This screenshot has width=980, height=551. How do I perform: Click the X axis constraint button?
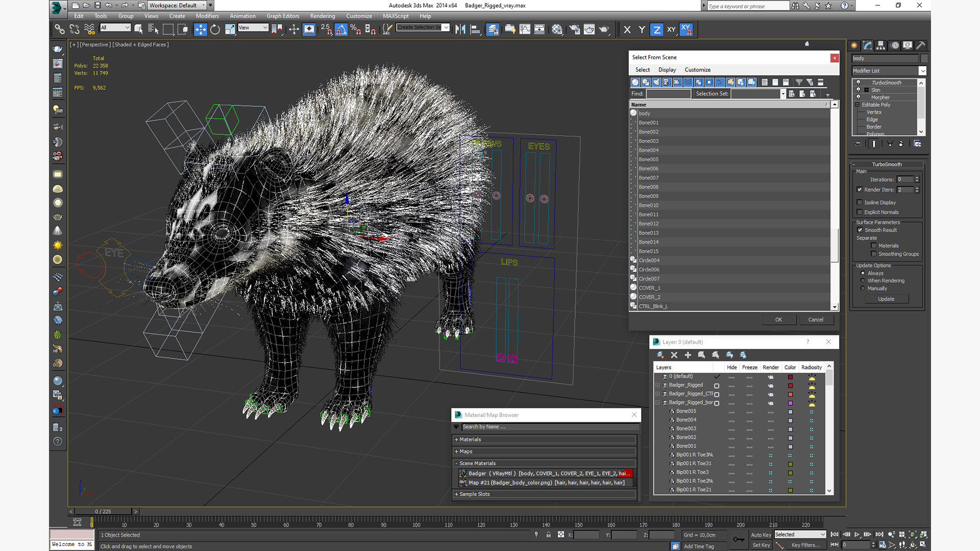[x=627, y=30]
